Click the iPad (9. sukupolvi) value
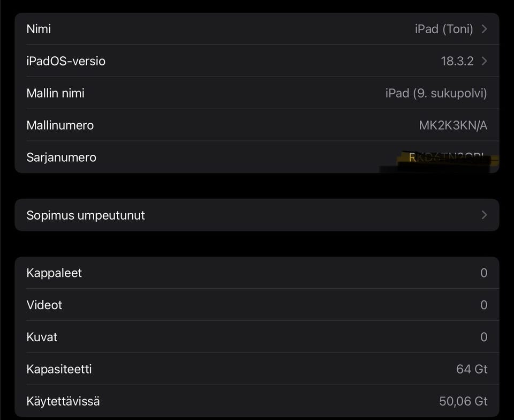The width and height of the screenshot is (514, 420). [x=436, y=93]
